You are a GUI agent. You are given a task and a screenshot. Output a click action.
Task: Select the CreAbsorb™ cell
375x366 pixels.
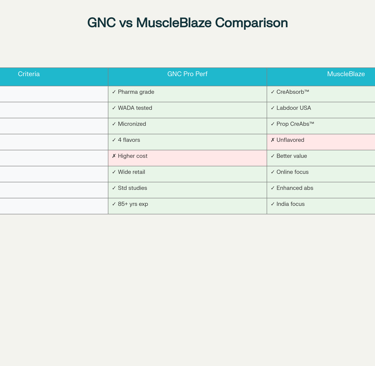[321, 94]
